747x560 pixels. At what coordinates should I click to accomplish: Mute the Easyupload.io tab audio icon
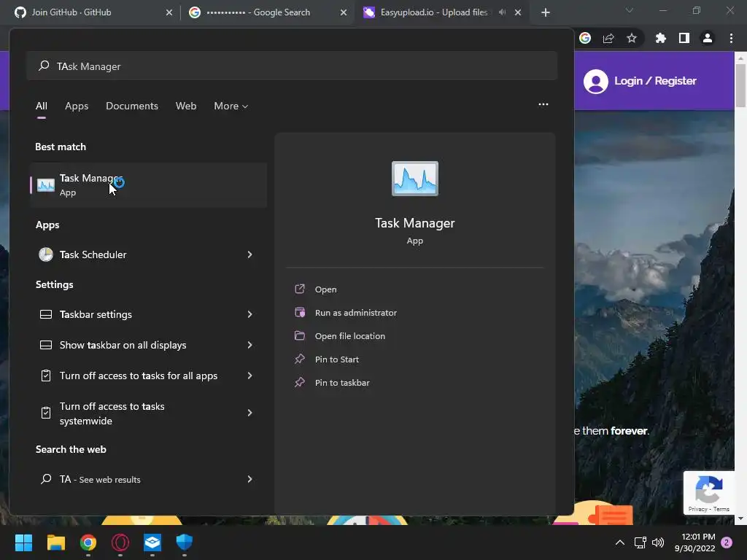[502, 12]
